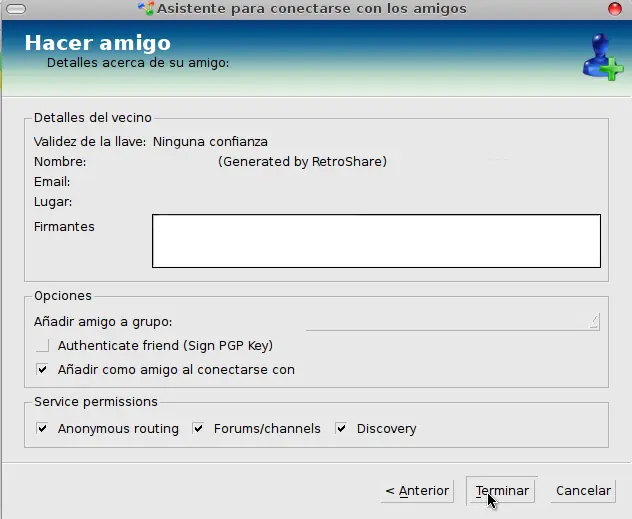Click the 'Service permissions' group title
The height and width of the screenshot is (519, 632).
(x=96, y=402)
